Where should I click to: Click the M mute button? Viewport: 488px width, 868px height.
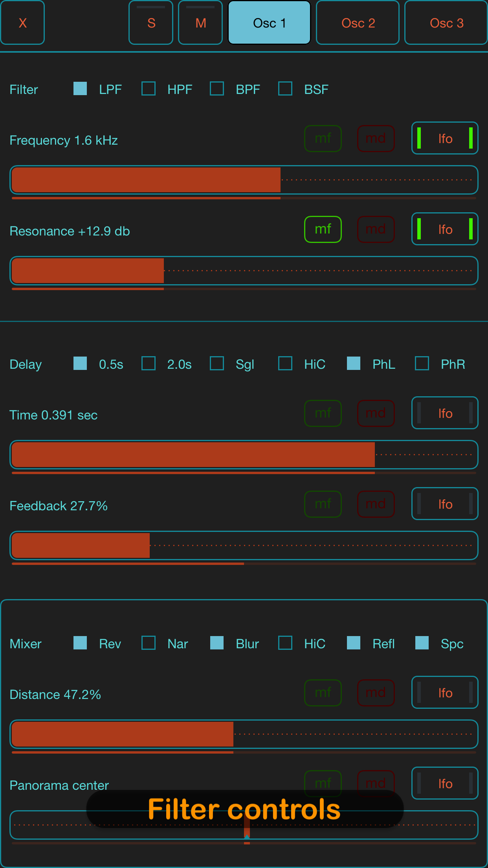pyautogui.click(x=200, y=22)
